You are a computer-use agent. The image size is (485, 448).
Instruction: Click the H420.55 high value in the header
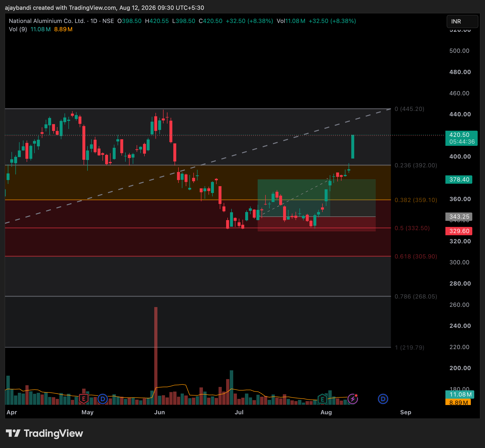[x=157, y=21]
